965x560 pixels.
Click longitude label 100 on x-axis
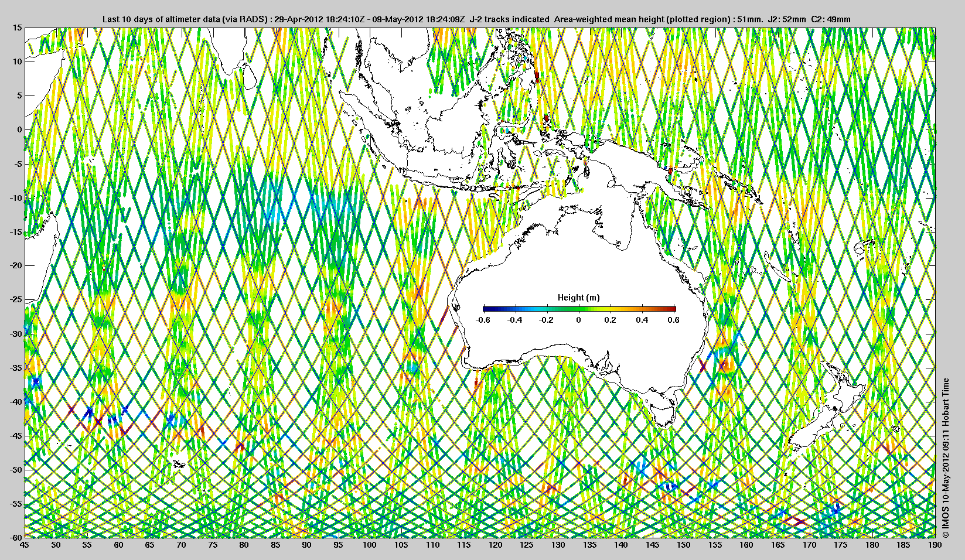click(x=369, y=545)
